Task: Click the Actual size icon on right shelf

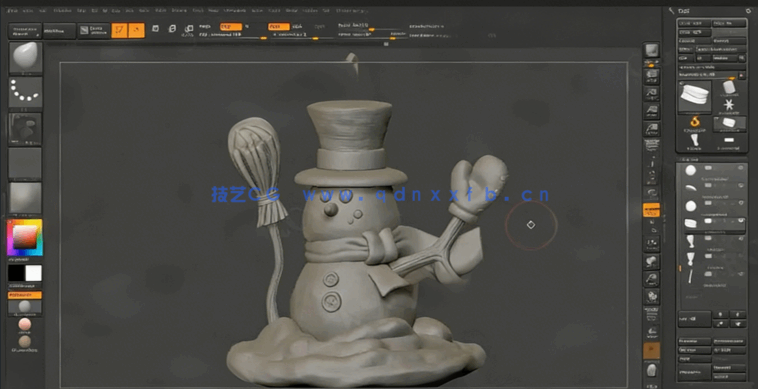Action: coord(652,112)
